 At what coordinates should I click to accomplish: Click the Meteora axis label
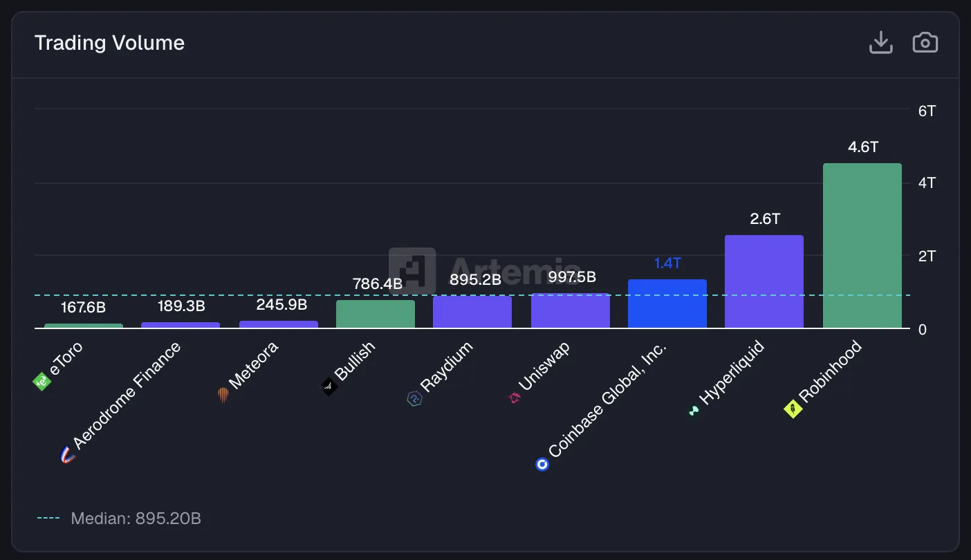point(254,365)
